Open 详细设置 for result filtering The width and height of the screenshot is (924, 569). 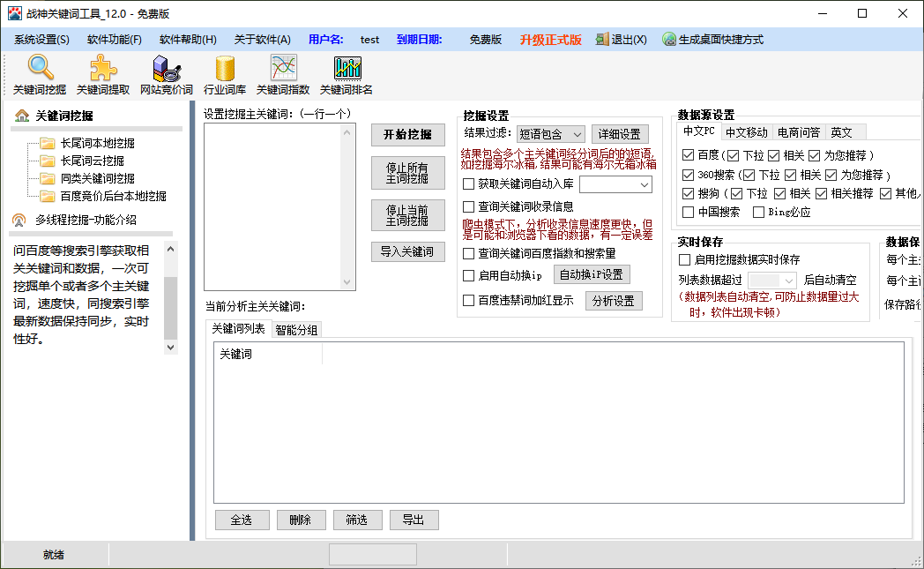point(619,134)
